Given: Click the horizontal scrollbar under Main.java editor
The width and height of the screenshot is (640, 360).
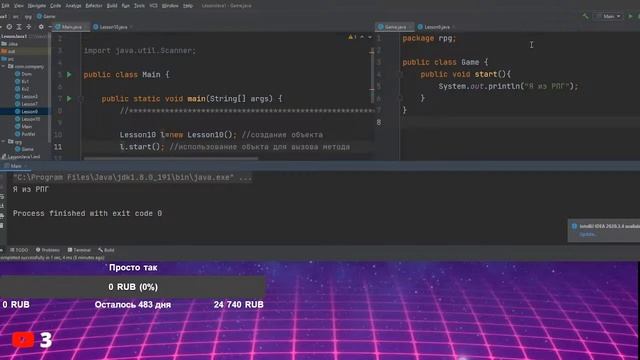Looking at the screenshot, I should [171, 158].
